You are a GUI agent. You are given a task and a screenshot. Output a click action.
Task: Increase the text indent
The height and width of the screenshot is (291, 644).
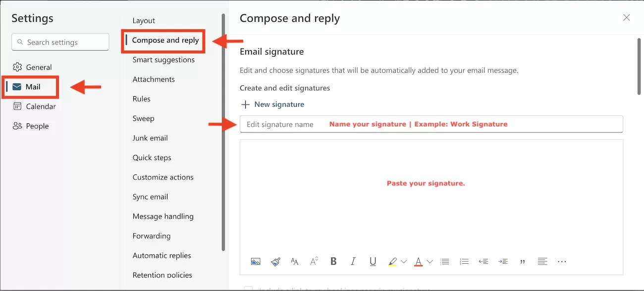[x=503, y=261]
